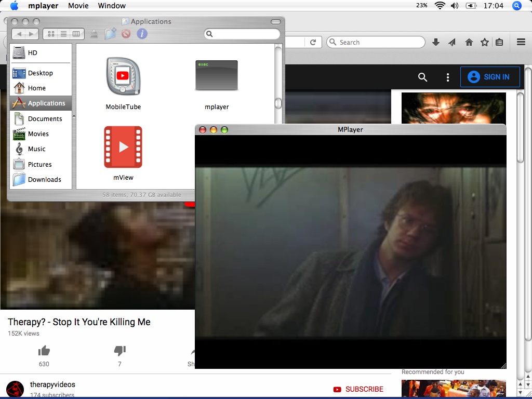
Task: Open therapyvideos channel link
Action: pyautogui.click(x=52, y=384)
